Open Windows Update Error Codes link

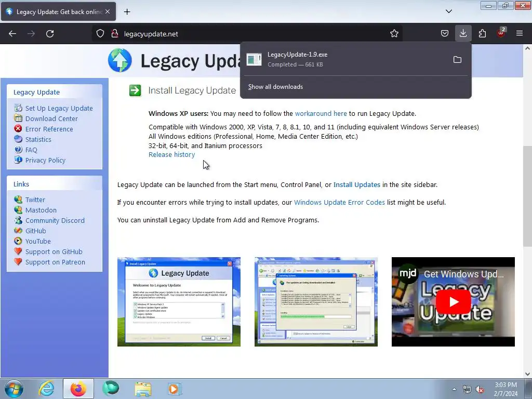point(339,203)
